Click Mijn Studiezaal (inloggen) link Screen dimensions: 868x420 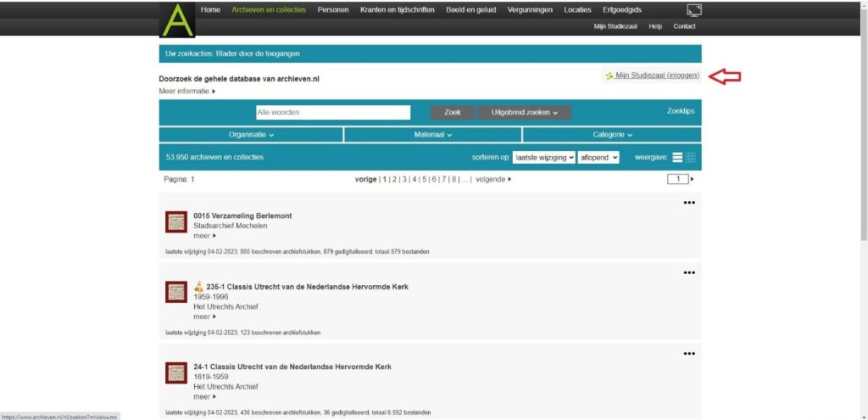(x=657, y=76)
